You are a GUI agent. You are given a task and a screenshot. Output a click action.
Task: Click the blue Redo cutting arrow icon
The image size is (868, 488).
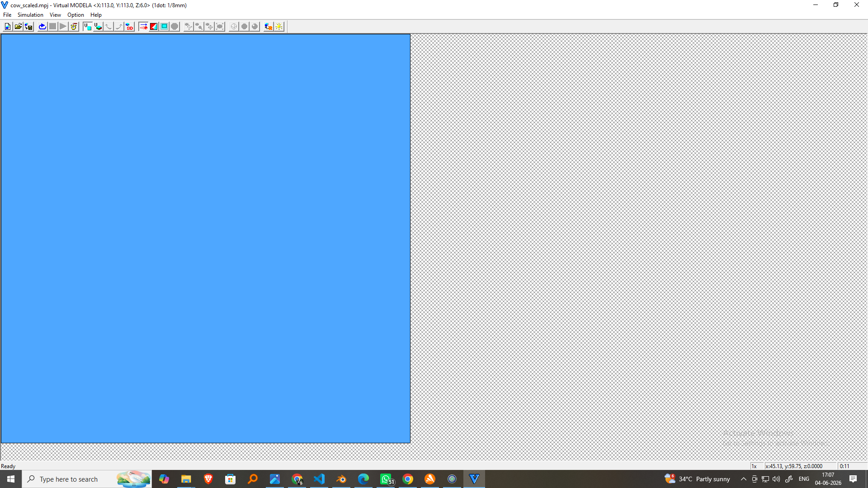42,27
